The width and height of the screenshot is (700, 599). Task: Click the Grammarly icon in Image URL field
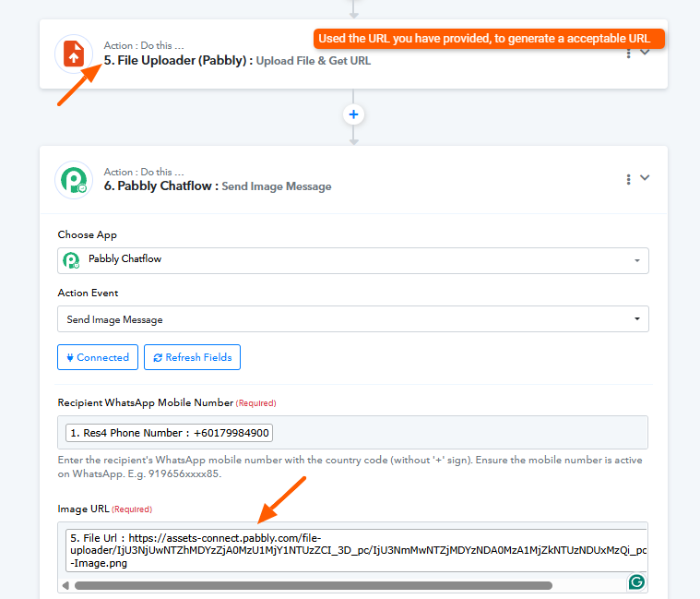click(x=635, y=581)
